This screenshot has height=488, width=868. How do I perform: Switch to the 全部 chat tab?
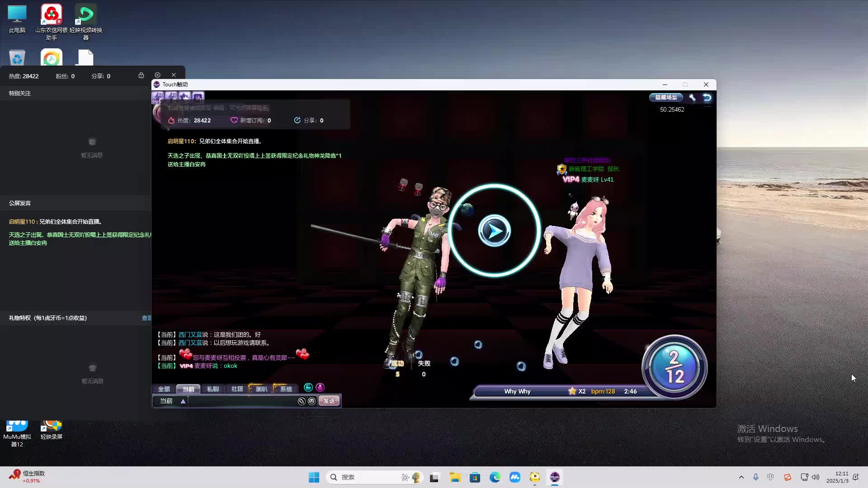point(164,389)
